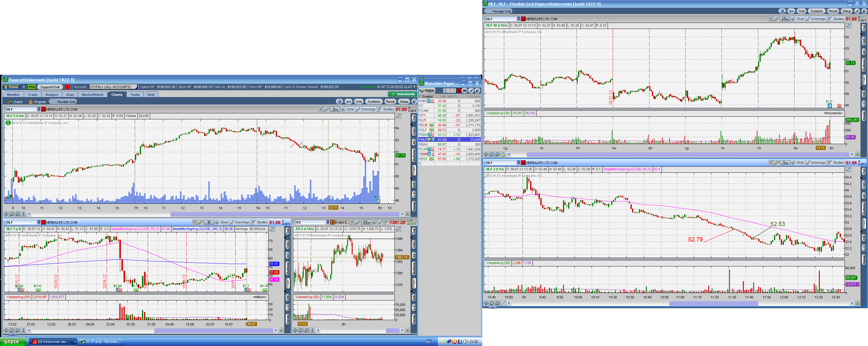The width and height of the screenshot is (868, 346).
Task: Toggle the L2 side tab on HLF 5m chart
Action: [414, 194]
